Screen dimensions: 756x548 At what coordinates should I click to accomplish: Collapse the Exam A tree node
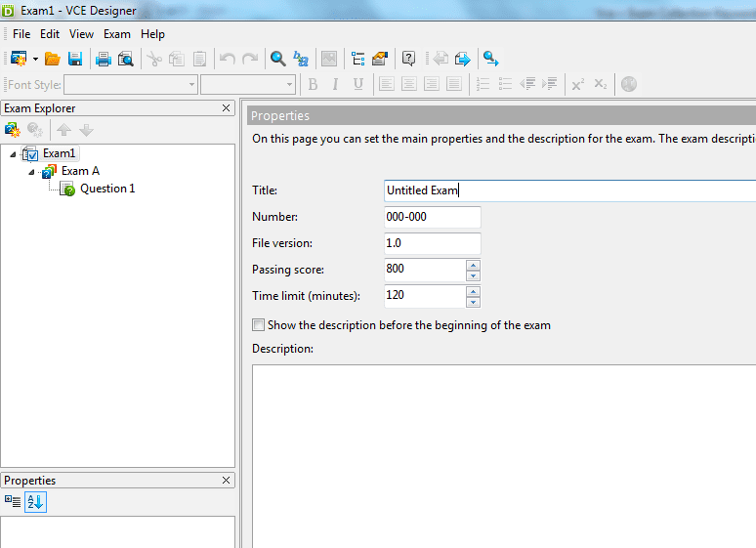click(x=31, y=172)
